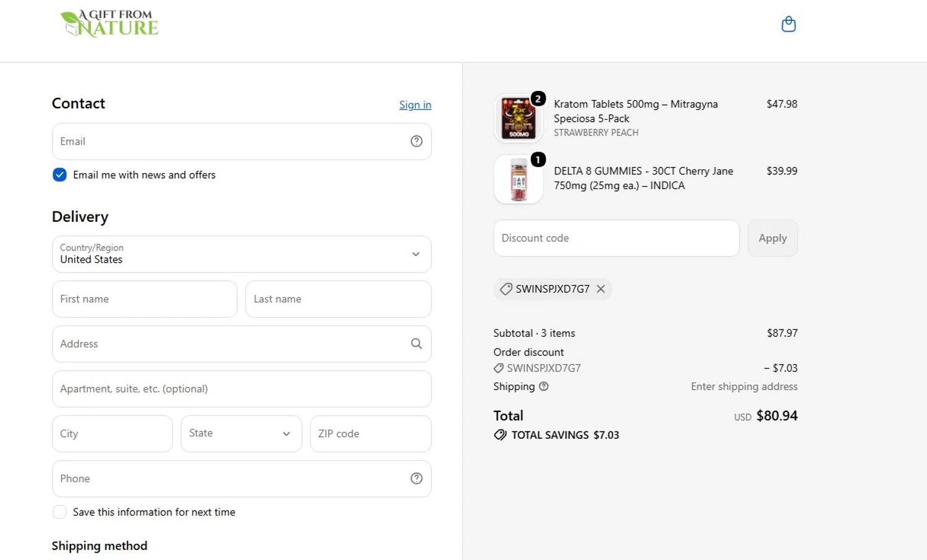Uncheck Email me with news and offers

pyautogui.click(x=59, y=175)
